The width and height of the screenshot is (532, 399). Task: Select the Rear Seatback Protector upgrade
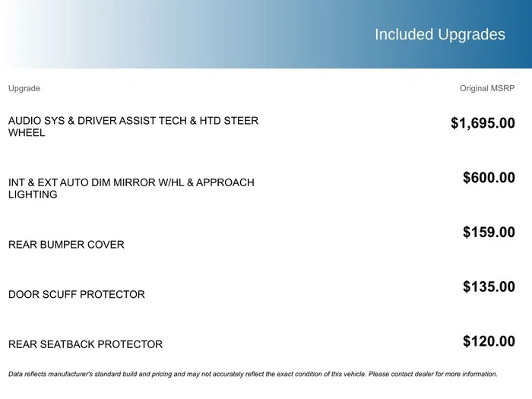pyautogui.click(x=85, y=344)
